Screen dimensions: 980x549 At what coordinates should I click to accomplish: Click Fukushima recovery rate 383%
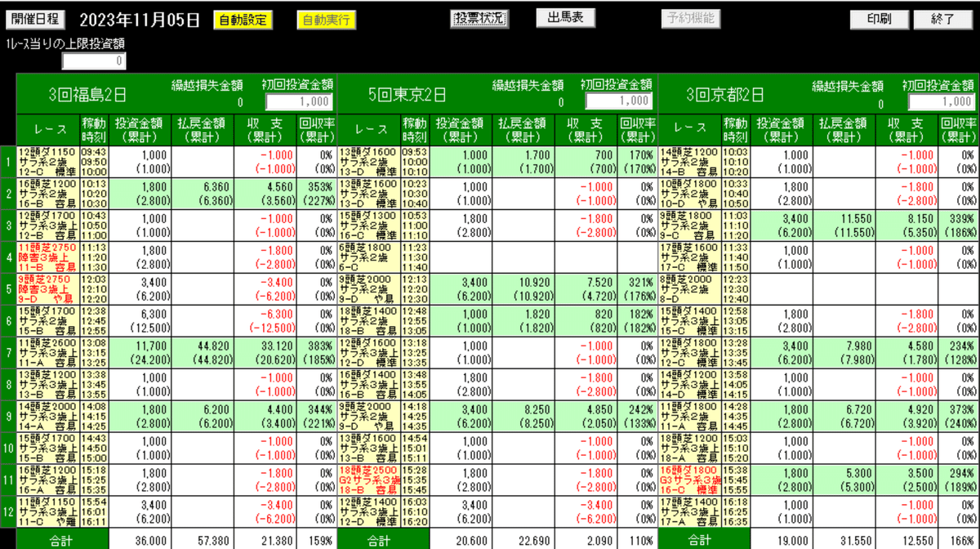316,352
